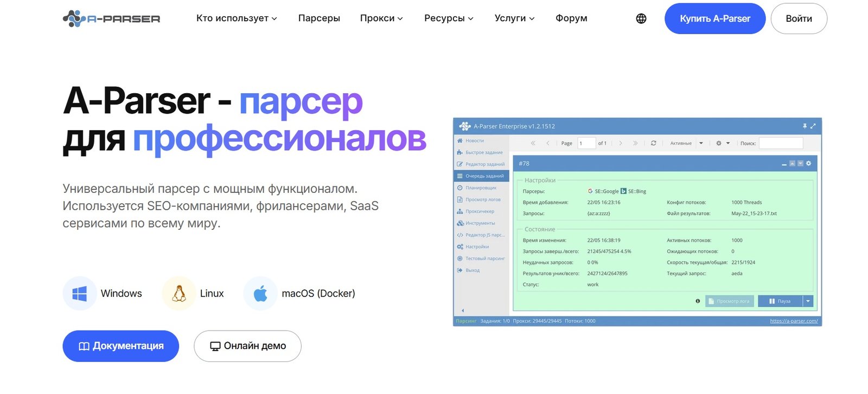Screen dimensions: 868x394
Task: Click the "May-22_15-23-17.txt" results file name
Action: point(754,214)
